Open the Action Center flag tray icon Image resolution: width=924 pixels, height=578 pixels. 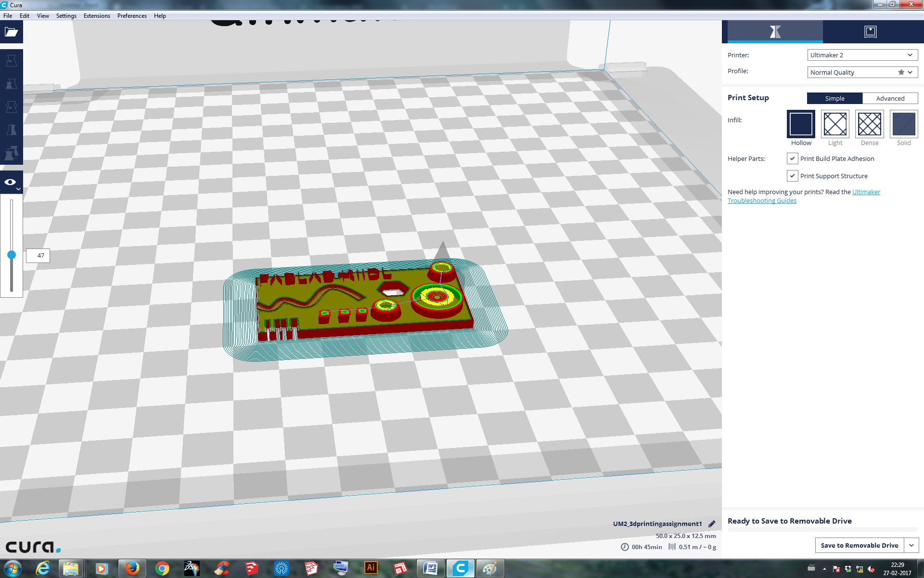tap(836, 569)
